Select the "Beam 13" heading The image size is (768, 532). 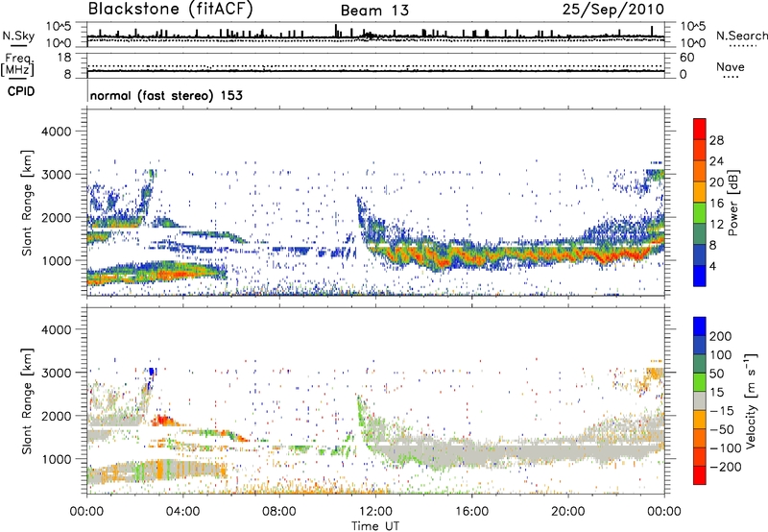pos(374,11)
